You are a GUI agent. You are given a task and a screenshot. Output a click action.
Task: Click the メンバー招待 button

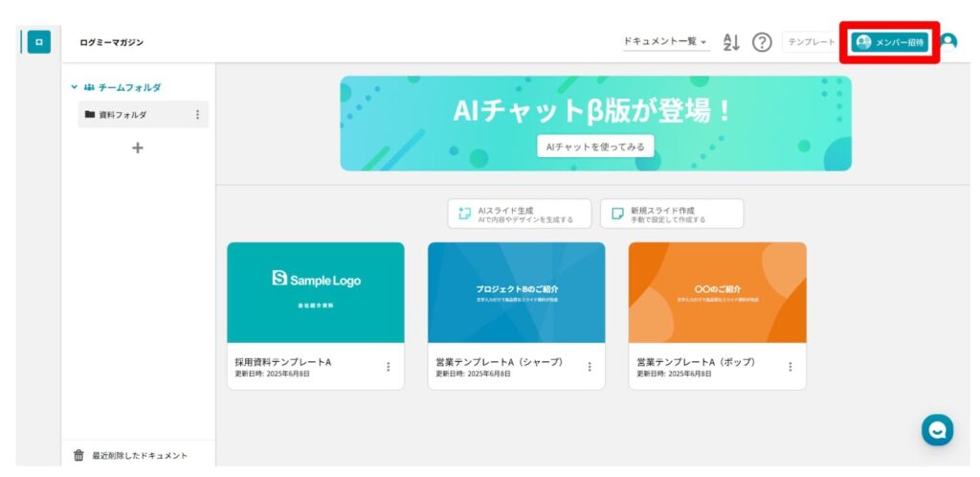[889, 42]
